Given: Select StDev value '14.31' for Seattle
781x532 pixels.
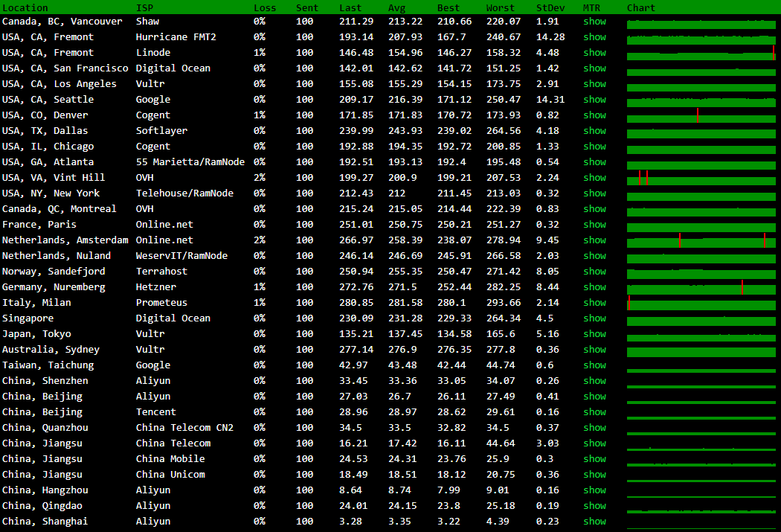Looking at the screenshot, I should click(x=550, y=100).
